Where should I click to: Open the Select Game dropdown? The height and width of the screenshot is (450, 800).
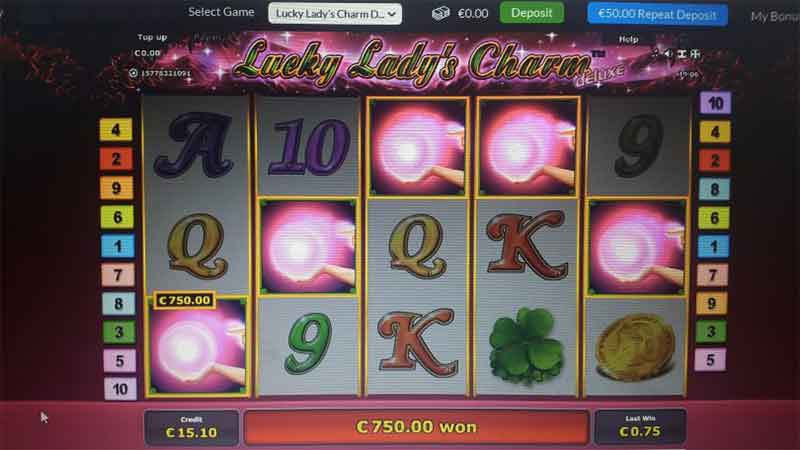coord(335,14)
